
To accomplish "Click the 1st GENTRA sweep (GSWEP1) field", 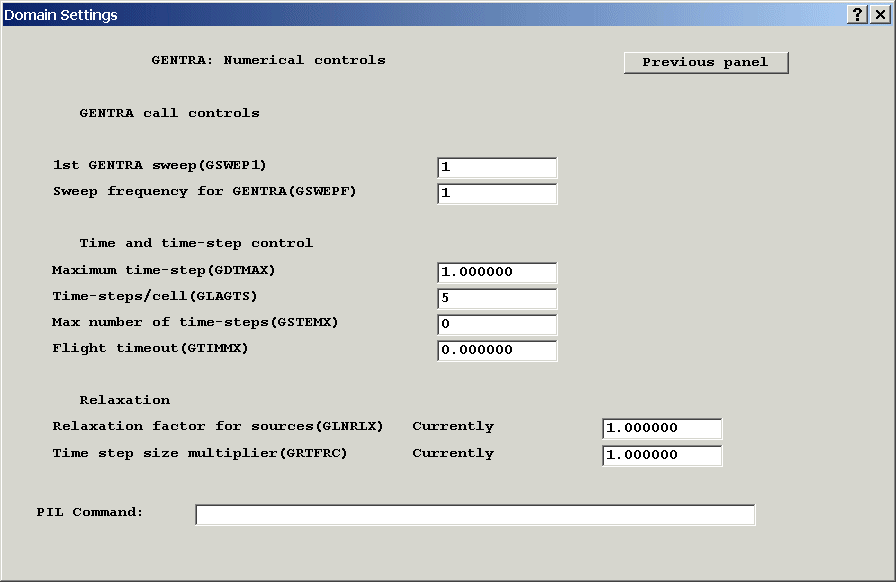I will tap(497, 168).
